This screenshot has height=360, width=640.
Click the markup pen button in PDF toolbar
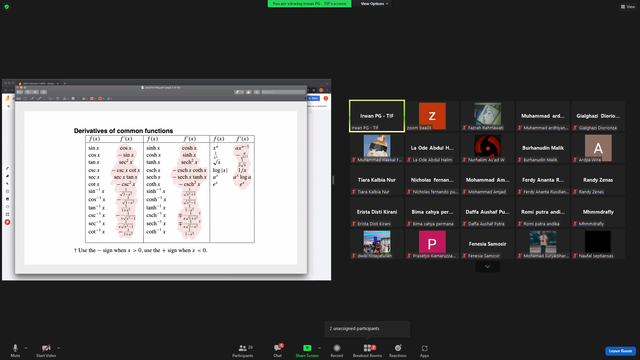click(x=239, y=92)
